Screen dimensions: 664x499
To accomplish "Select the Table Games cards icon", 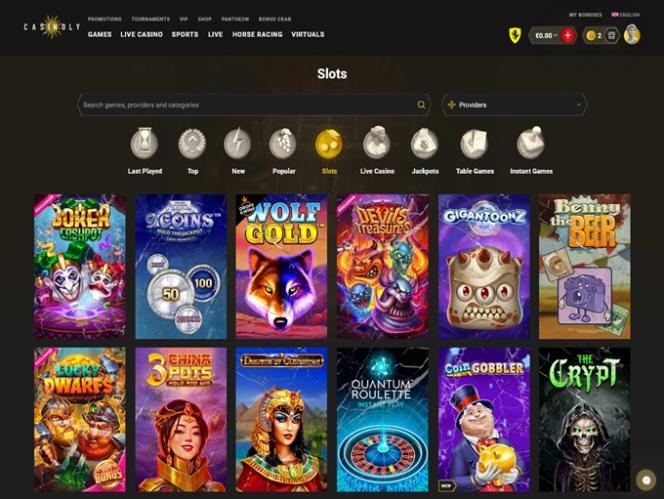I will (x=475, y=143).
